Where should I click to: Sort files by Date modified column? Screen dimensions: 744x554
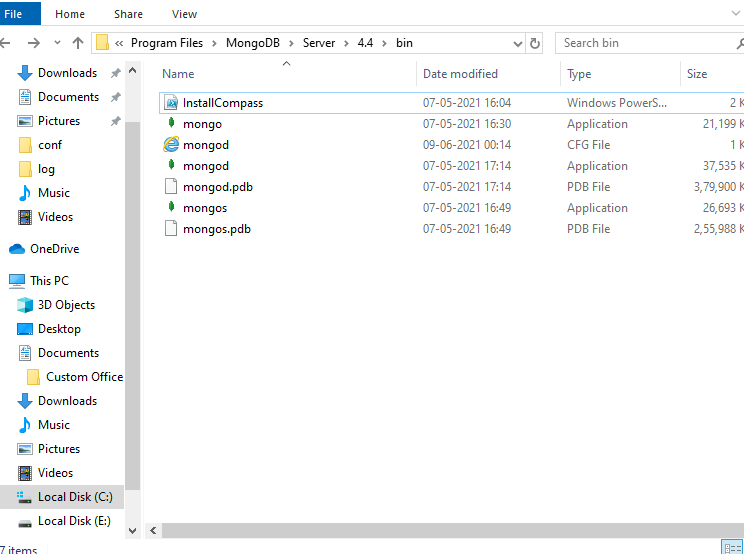pyautogui.click(x=460, y=74)
